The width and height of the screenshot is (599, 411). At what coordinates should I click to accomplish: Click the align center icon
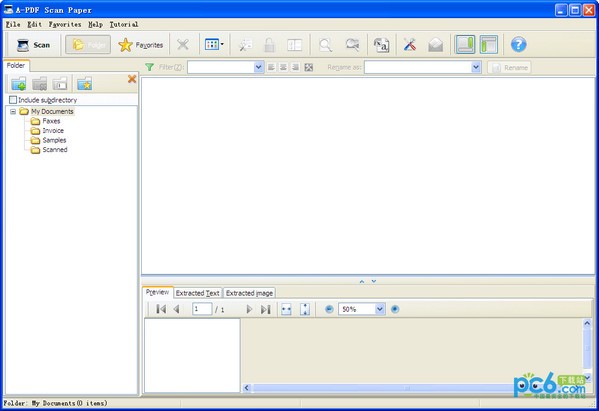tap(283, 67)
